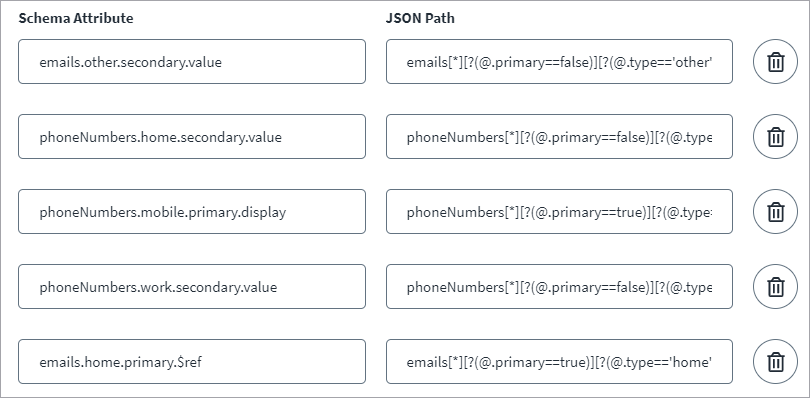Delete the mobile phone display mapping

(775, 211)
